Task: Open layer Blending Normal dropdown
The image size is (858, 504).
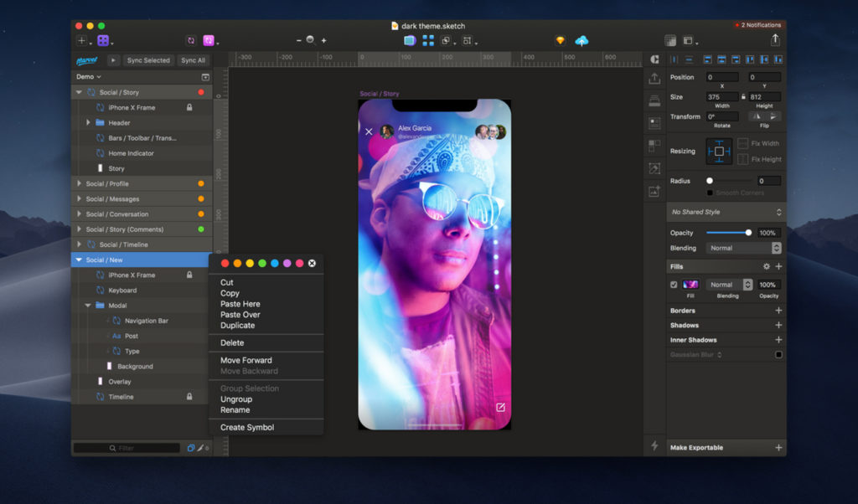Action: 744,248
